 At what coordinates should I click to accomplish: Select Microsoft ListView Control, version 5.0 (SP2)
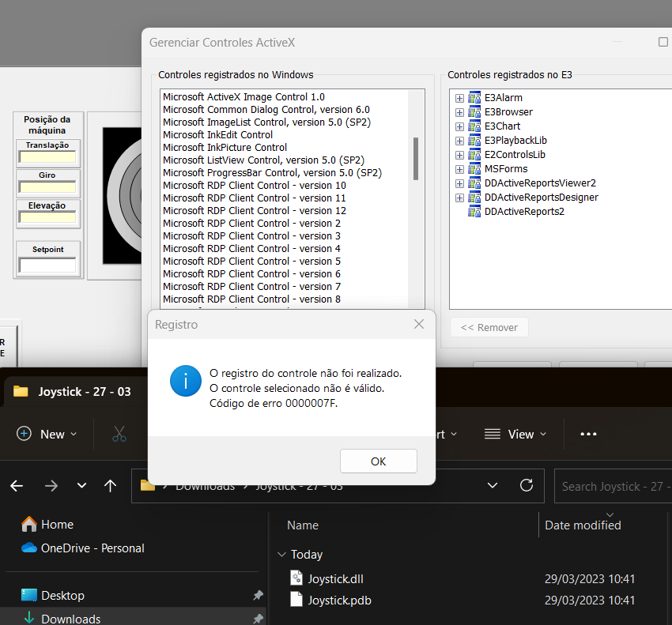(263, 160)
